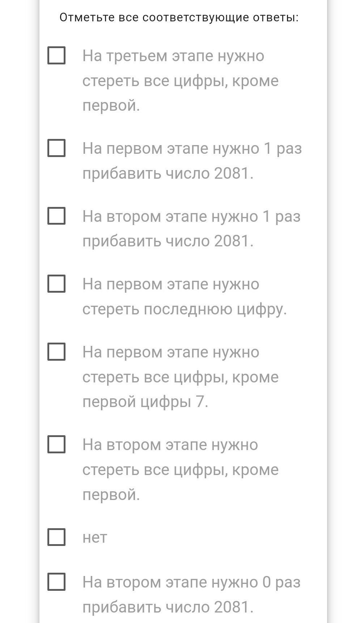Click heading 'Отметьте все соответствующие ответы:'

[x=179, y=17]
